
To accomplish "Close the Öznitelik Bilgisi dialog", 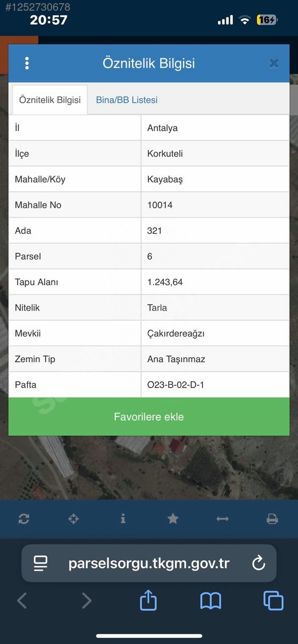I will click(x=274, y=63).
